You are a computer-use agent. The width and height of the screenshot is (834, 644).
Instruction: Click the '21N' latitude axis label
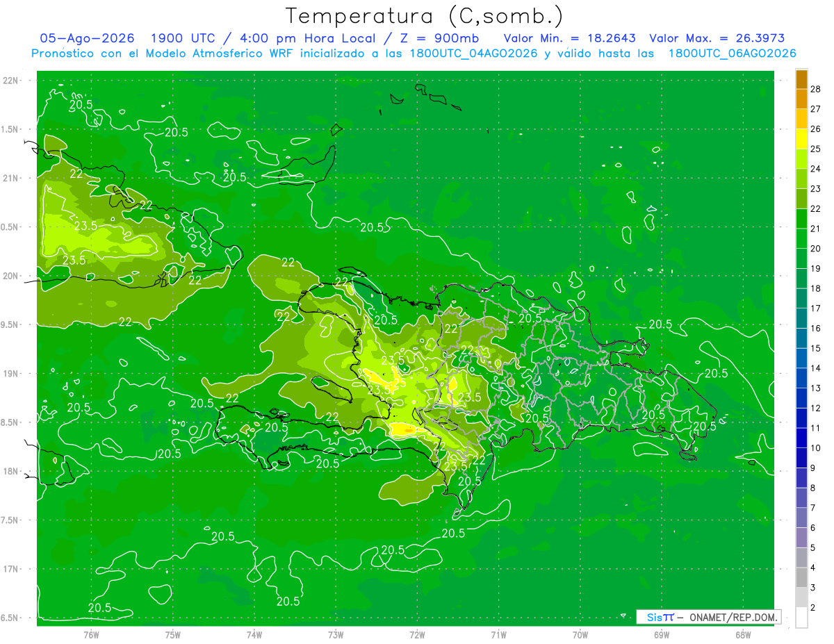tap(12, 179)
